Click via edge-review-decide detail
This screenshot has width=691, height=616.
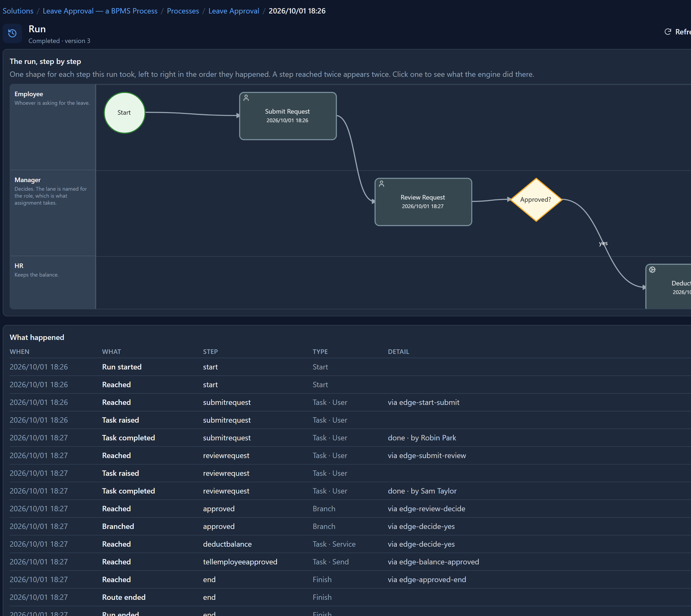[x=426, y=509]
